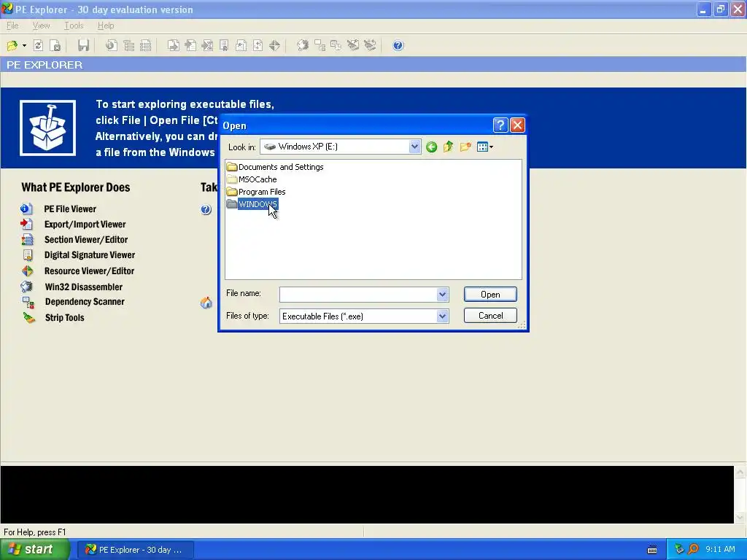Click inside the File name input field
Image resolution: width=747 pixels, height=560 pixels.
click(358, 295)
